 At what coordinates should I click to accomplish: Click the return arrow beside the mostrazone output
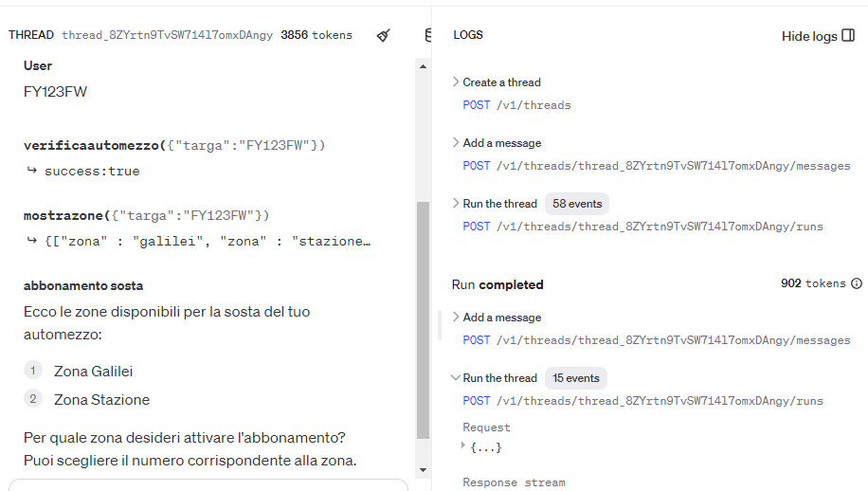[x=31, y=241]
